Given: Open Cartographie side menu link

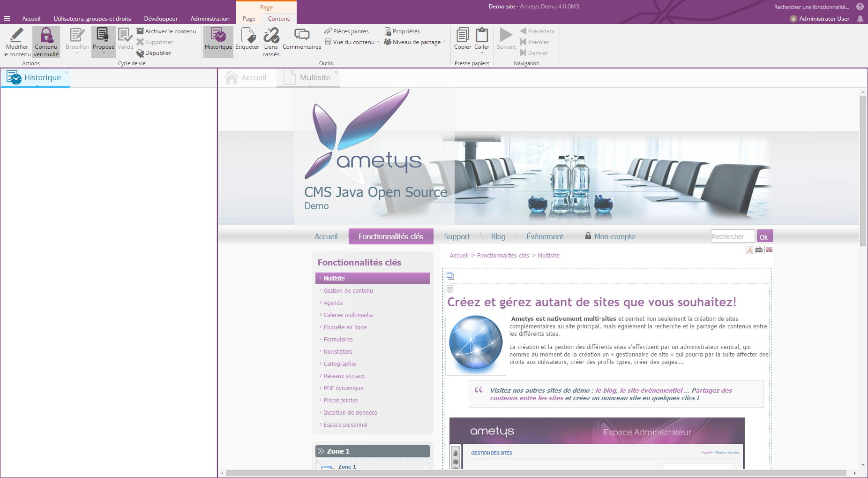Looking at the screenshot, I should pos(340,364).
